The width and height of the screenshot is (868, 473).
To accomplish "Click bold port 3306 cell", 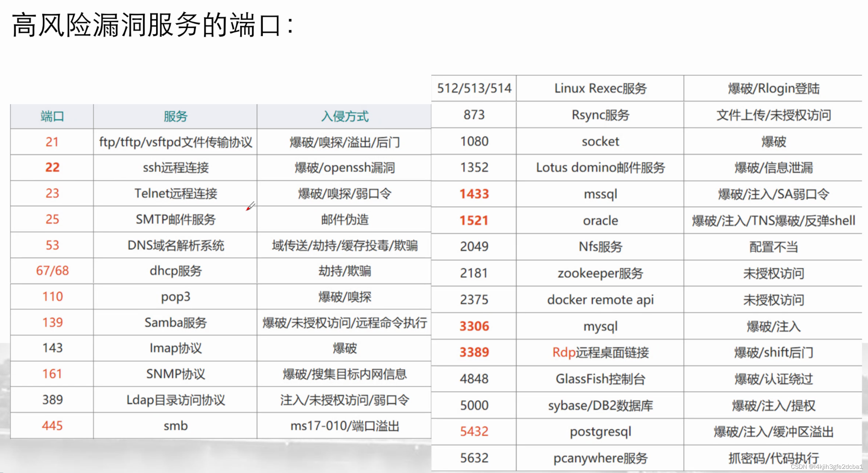I will click(x=474, y=326).
